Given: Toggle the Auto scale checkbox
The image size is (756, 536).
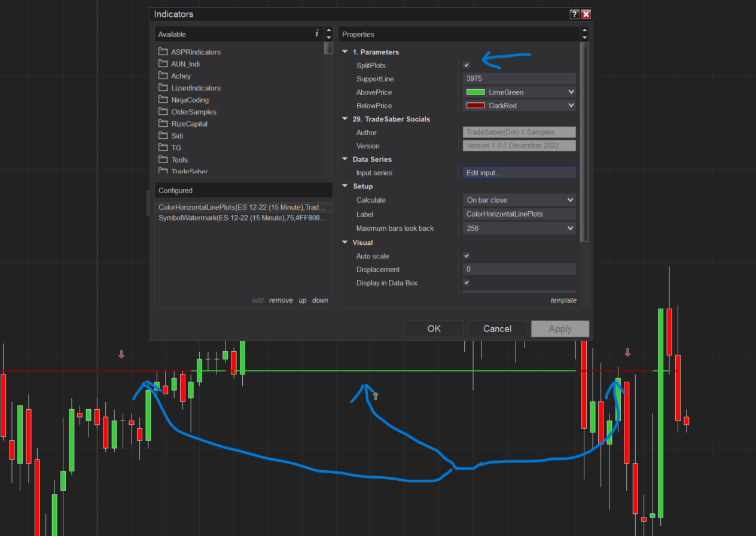Looking at the screenshot, I should pyautogui.click(x=466, y=255).
